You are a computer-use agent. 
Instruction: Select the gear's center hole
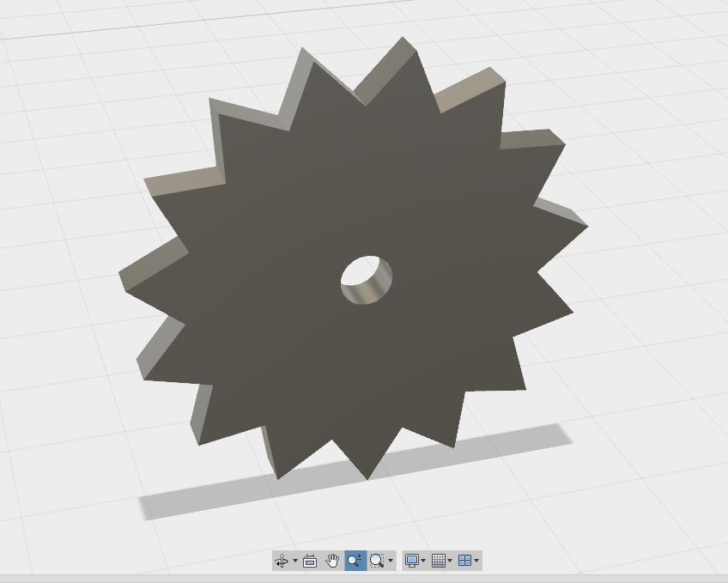pyautogui.click(x=367, y=280)
